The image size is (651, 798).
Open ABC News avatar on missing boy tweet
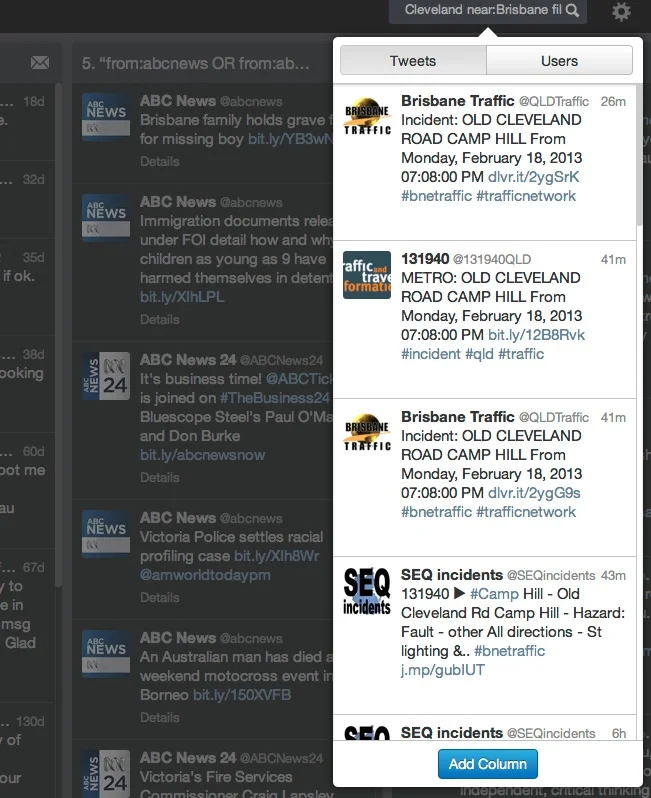(x=106, y=117)
